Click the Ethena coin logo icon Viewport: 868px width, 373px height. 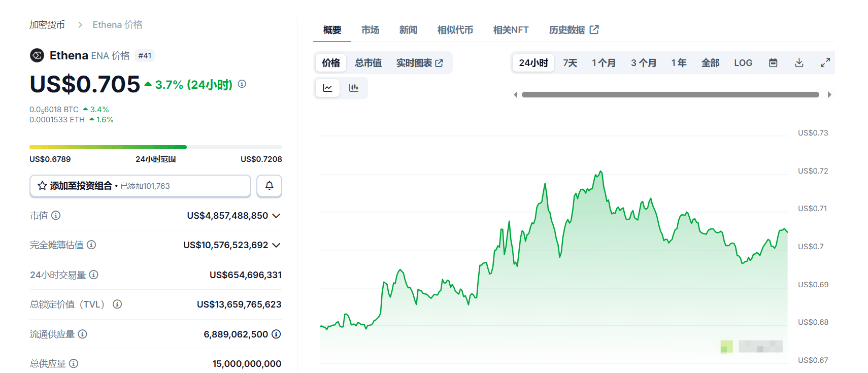point(37,55)
